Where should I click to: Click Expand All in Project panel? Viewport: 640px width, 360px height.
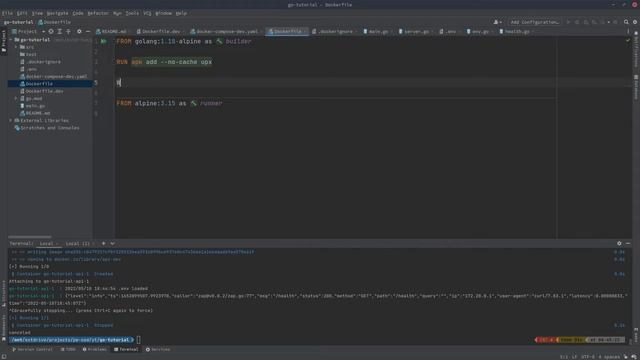60,31
